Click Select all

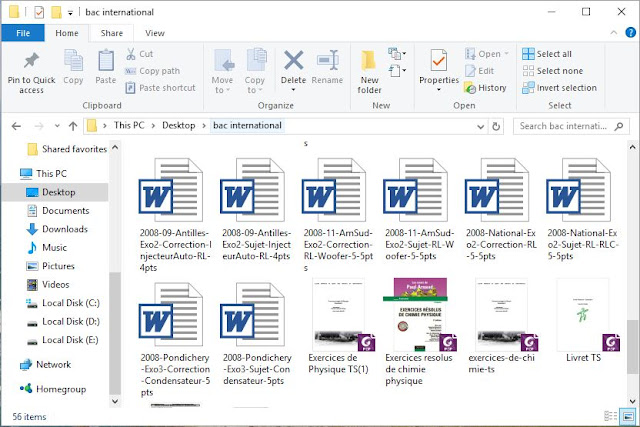(x=547, y=54)
